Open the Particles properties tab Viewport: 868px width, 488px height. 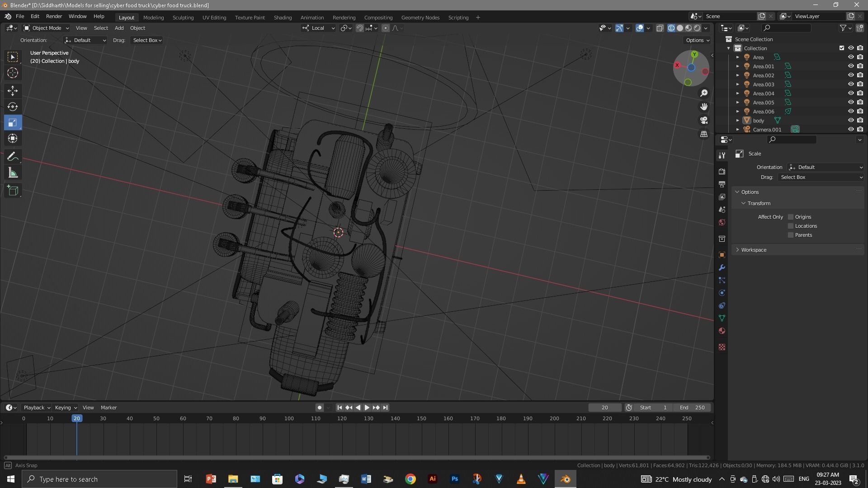pos(722,280)
